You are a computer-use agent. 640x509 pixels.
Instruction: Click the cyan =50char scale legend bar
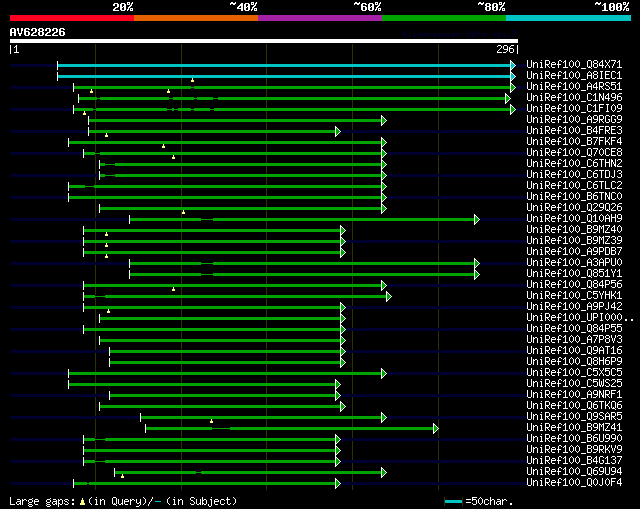coord(453,502)
